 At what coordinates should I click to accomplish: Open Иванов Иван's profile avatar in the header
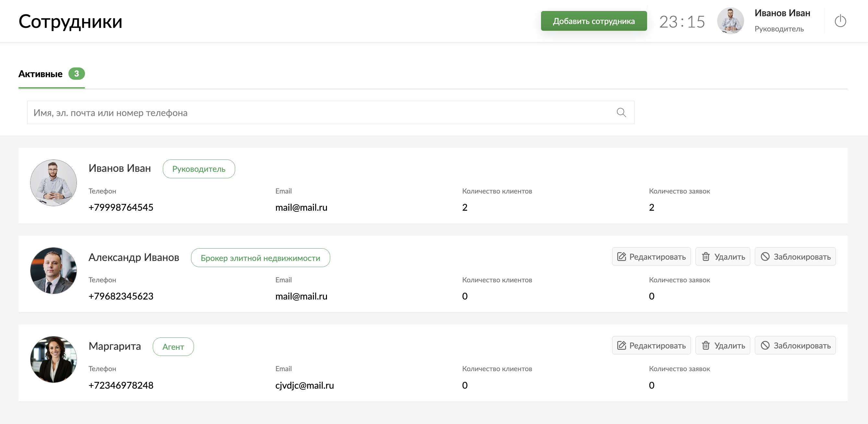tap(730, 21)
